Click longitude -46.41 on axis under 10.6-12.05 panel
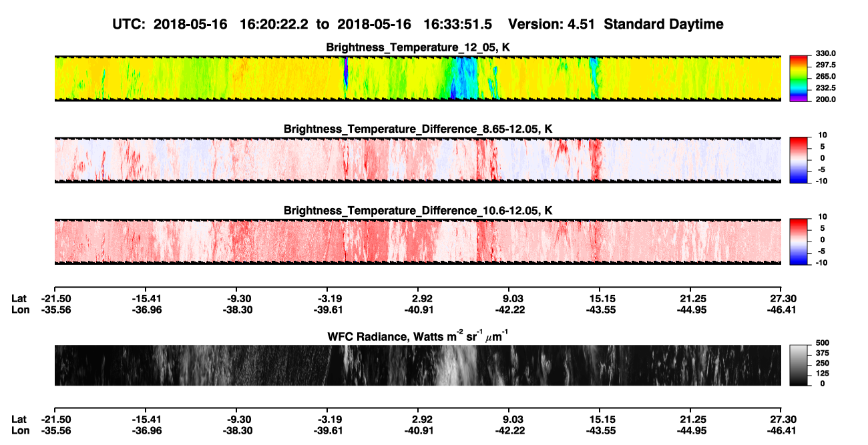The height and width of the screenshot is (445, 868). pos(781,309)
